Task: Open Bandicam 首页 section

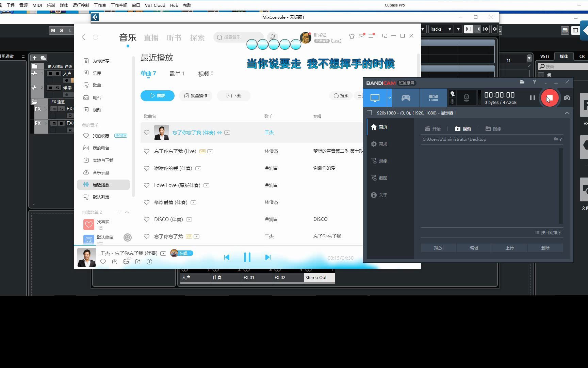Action: [x=379, y=127]
